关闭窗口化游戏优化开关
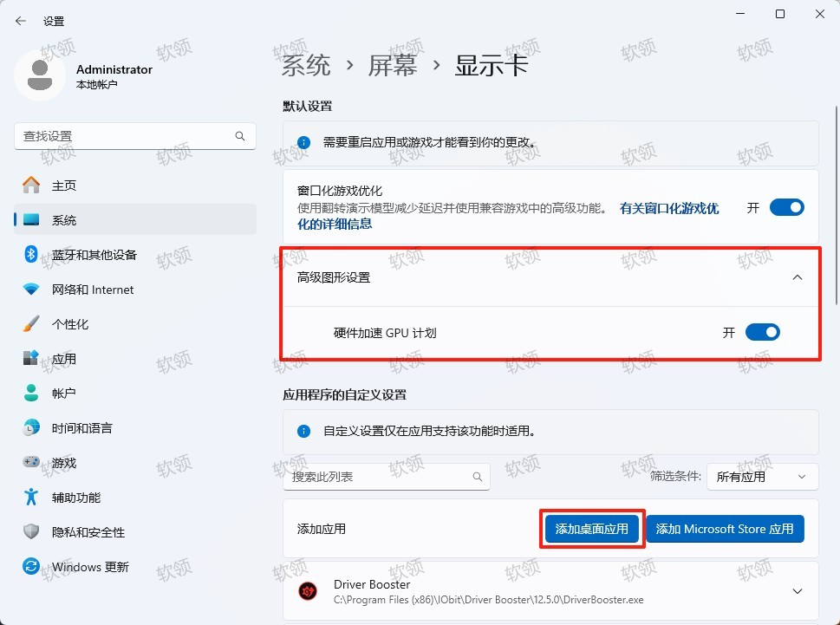 (786, 207)
